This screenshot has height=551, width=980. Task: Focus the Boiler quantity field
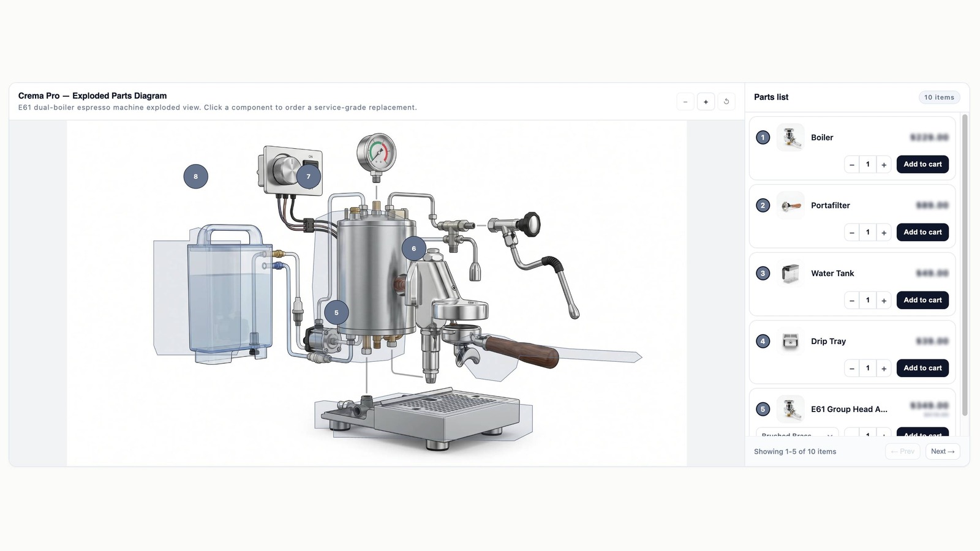(868, 165)
